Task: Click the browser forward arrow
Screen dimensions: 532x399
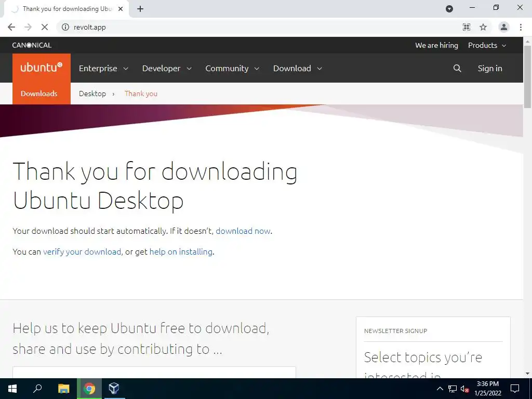Action: (x=28, y=27)
